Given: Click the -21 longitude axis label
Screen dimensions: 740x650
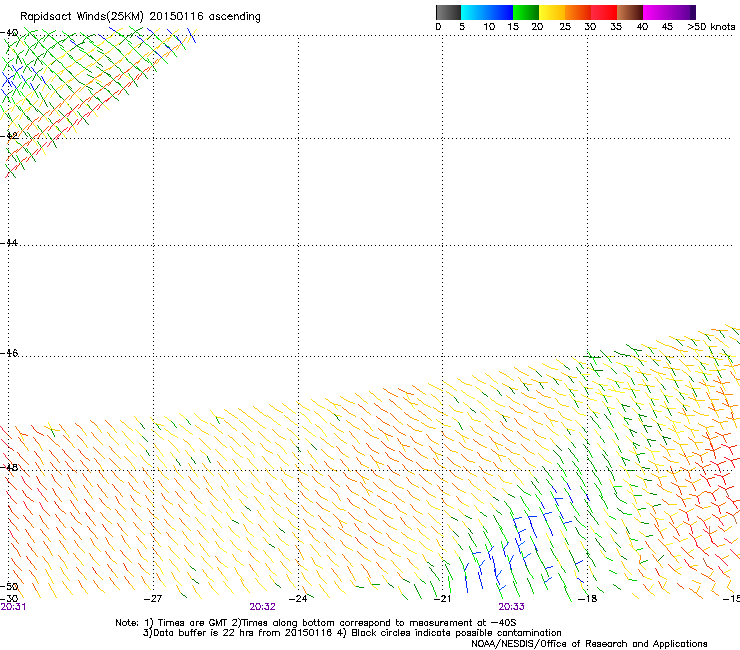Looking at the screenshot, I should tap(442, 599).
